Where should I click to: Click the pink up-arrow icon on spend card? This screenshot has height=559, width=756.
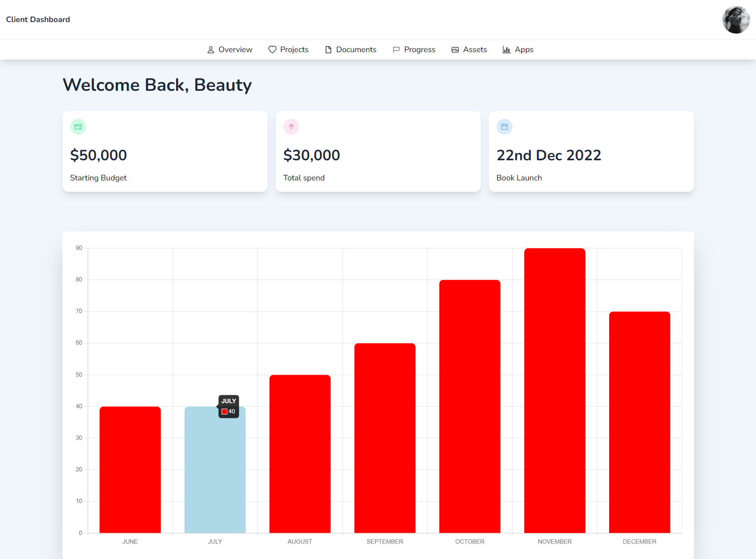[x=291, y=127]
